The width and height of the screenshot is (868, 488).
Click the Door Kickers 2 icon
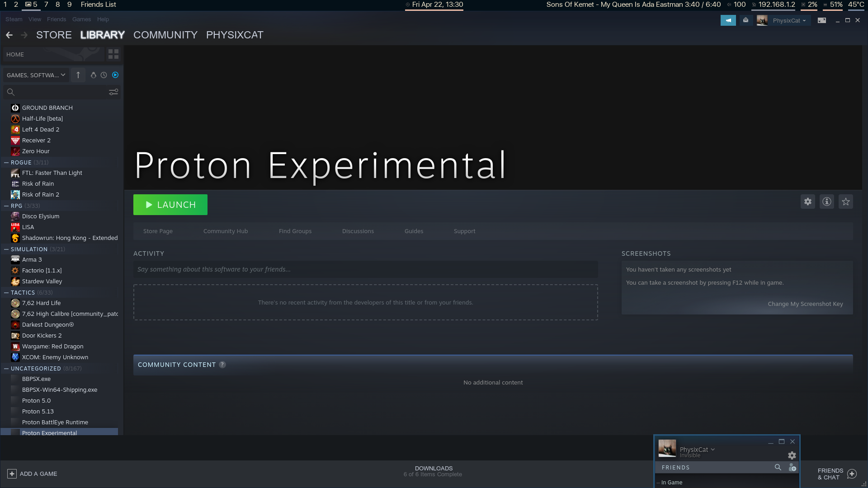pos(15,336)
